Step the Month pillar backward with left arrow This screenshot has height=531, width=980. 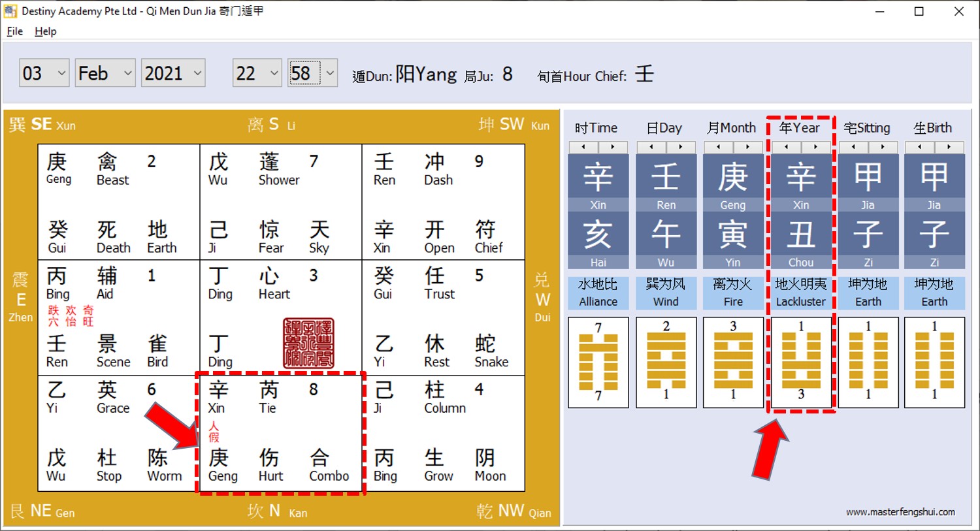[718, 147]
